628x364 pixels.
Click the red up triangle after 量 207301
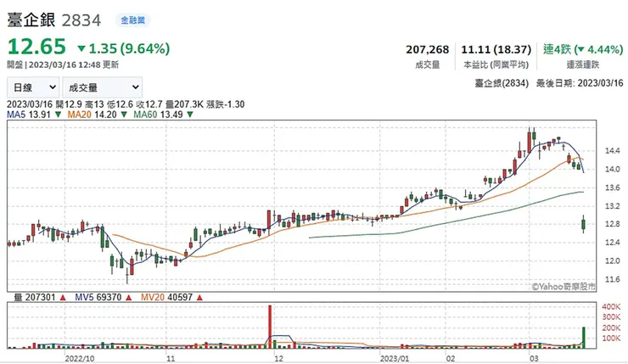pos(63,298)
